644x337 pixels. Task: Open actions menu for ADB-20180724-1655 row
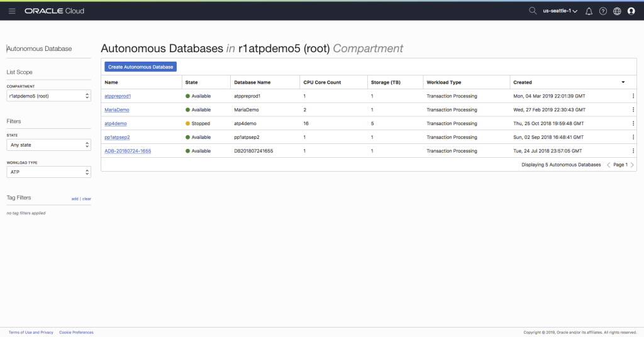pos(633,151)
